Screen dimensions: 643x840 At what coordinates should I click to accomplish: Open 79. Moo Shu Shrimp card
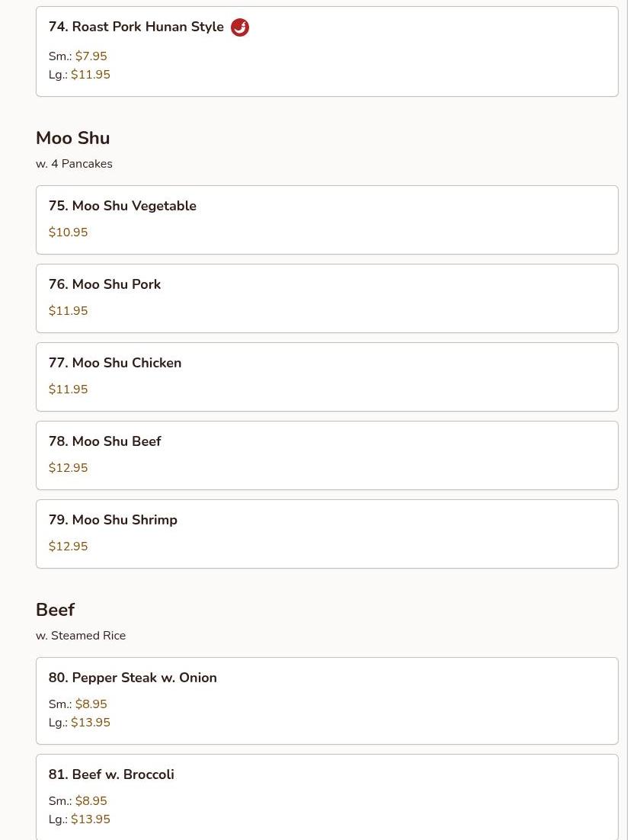coord(327,534)
